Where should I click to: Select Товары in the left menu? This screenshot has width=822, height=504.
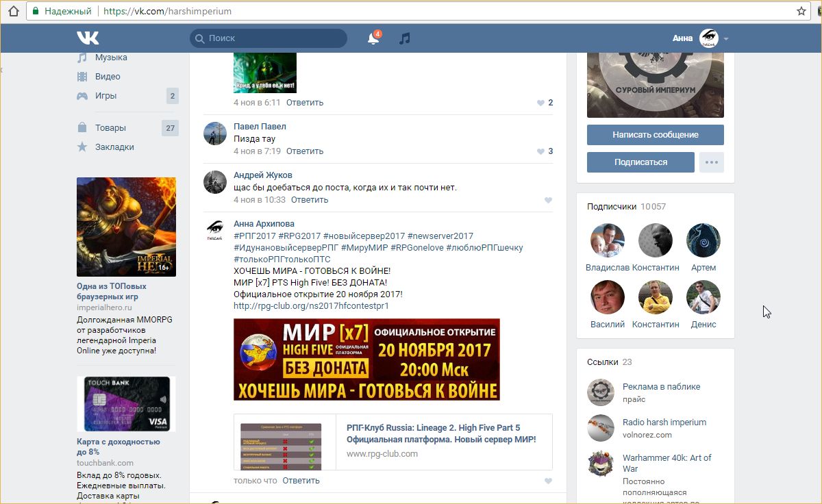click(x=110, y=128)
